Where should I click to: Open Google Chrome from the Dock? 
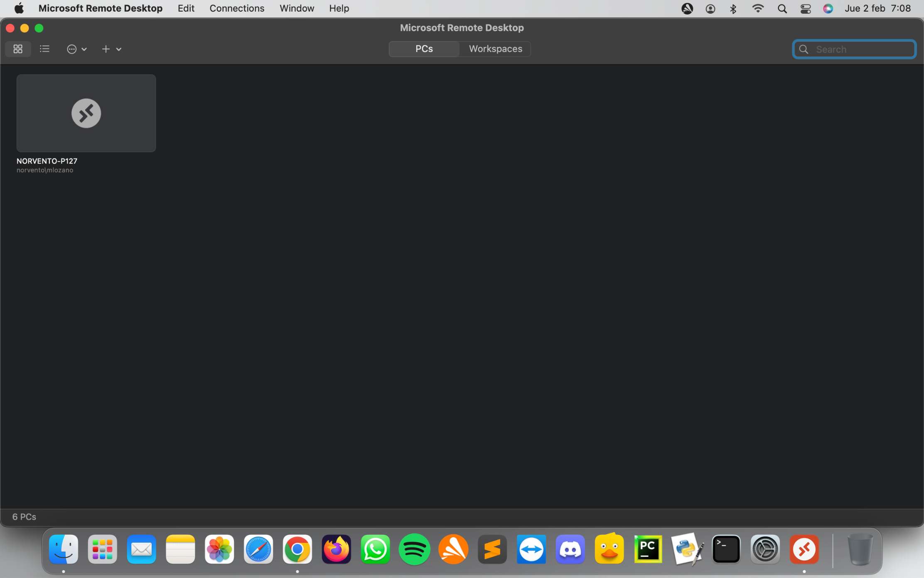tap(297, 549)
